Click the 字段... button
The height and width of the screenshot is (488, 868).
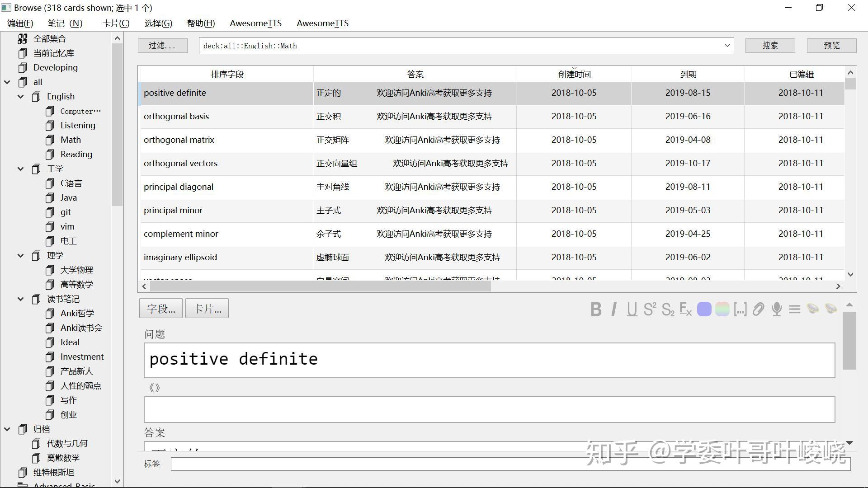160,309
